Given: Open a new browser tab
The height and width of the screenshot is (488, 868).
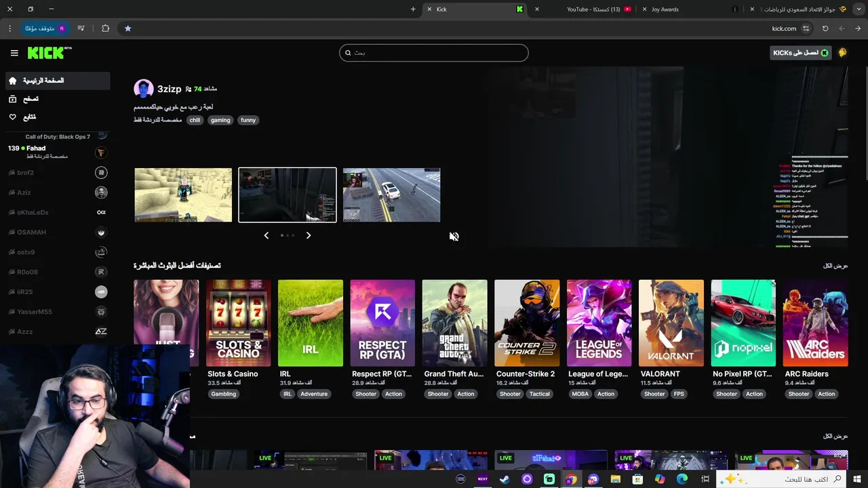Looking at the screenshot, I should tap(413, 9).
